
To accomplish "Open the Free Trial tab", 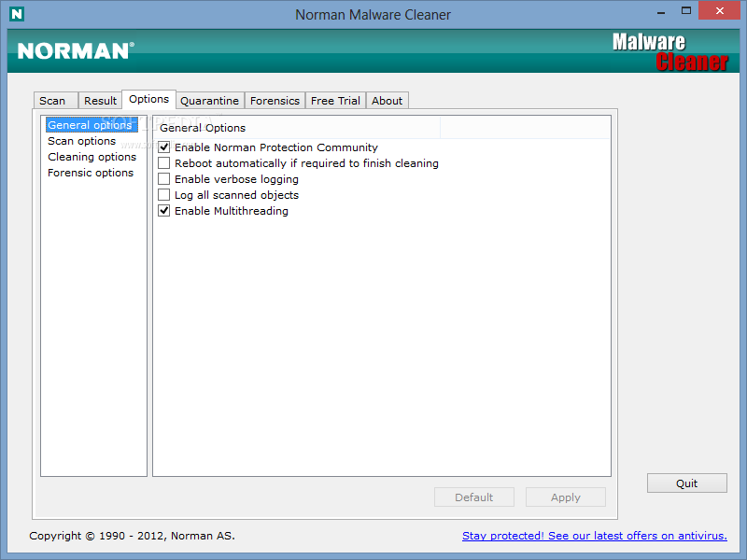I will 335,101.
